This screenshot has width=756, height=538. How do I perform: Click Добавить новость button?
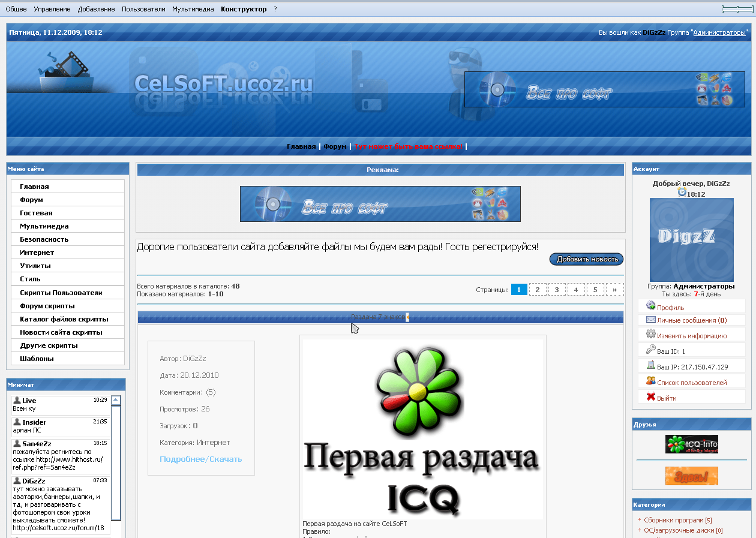tap(587, 259)
